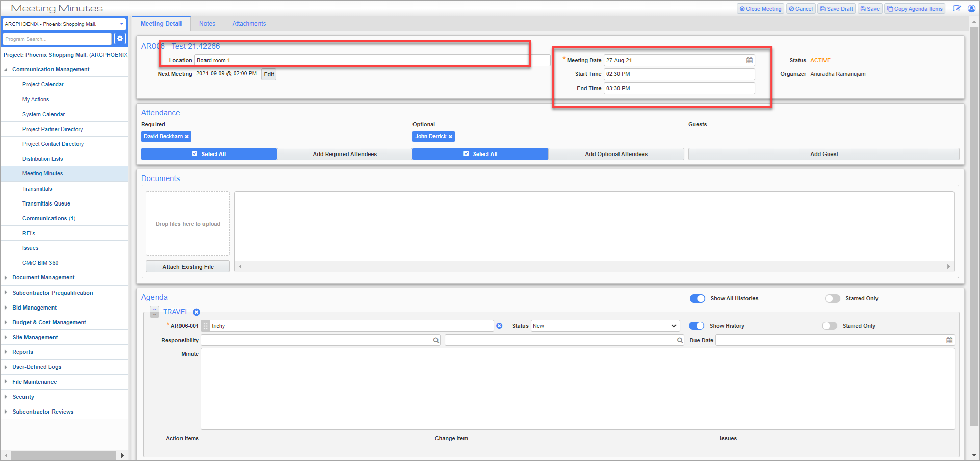Click into the Location input field
Screen dimensions: 980x461
pos(372,60)
